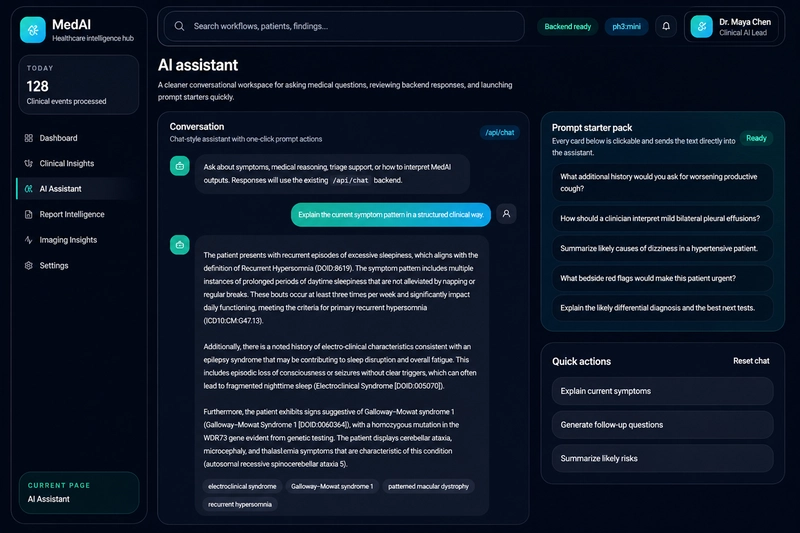
Task: Click the "Prompt starter pack" heading
Action: point(592,128)
